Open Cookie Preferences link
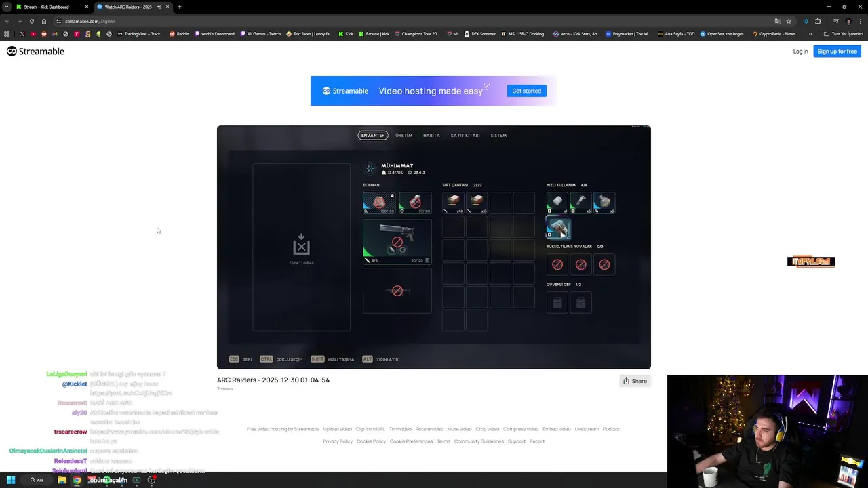The height and width of the screenshot is (488, 868). [x=411, y=441]
